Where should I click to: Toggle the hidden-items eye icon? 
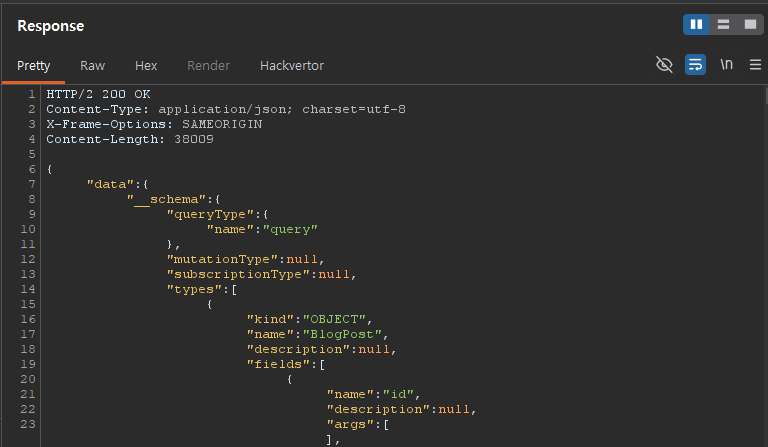point(664,65)
